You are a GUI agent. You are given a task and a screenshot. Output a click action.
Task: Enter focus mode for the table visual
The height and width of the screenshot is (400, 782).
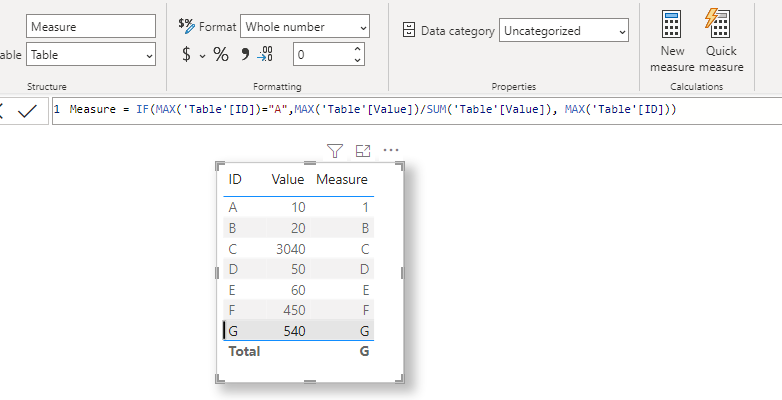click(x=363, y=151)
